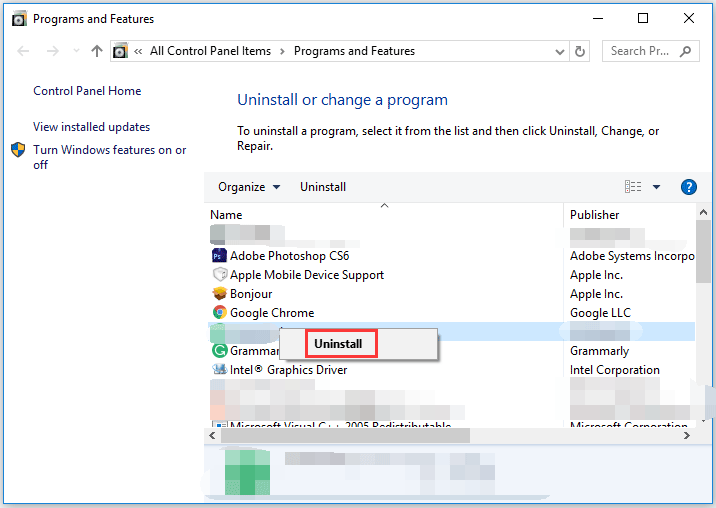This screenshot has height=508, width=716.
Task: Click the Google Chrome icon
Action: [220, 312]
